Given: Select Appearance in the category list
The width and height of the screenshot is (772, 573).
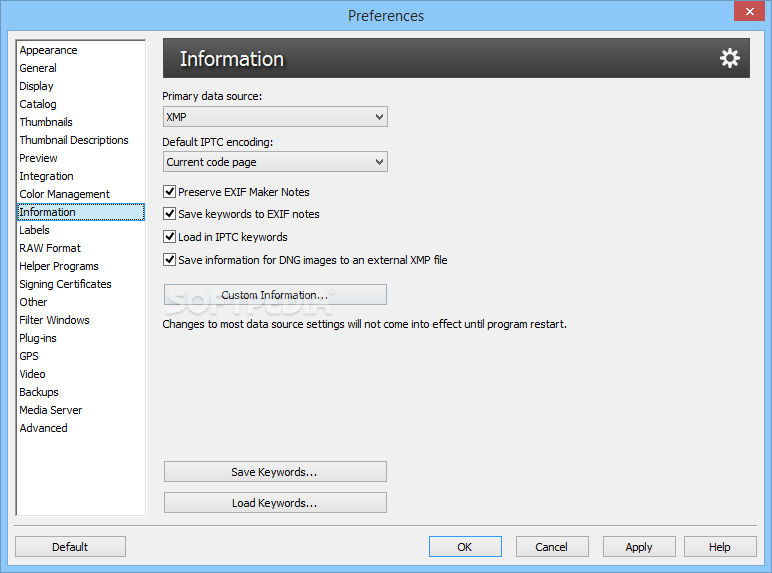Looking at the screenshot, I should click(48, 50).
